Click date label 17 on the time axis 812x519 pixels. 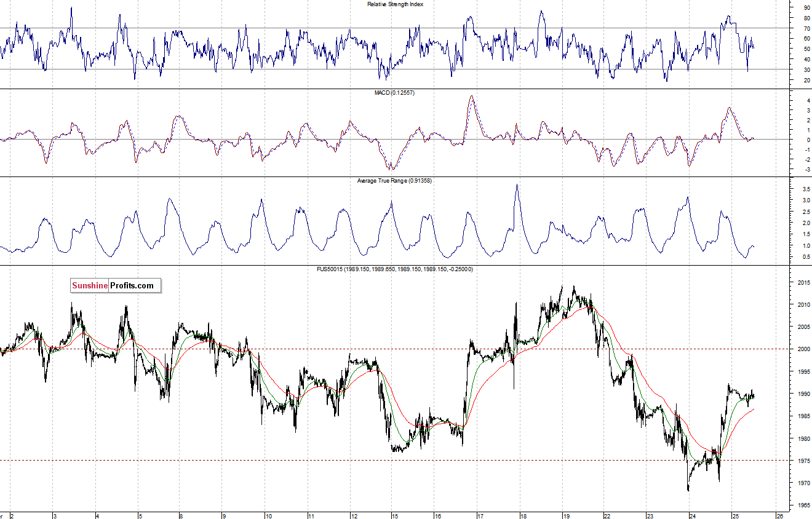coord(480,515)
